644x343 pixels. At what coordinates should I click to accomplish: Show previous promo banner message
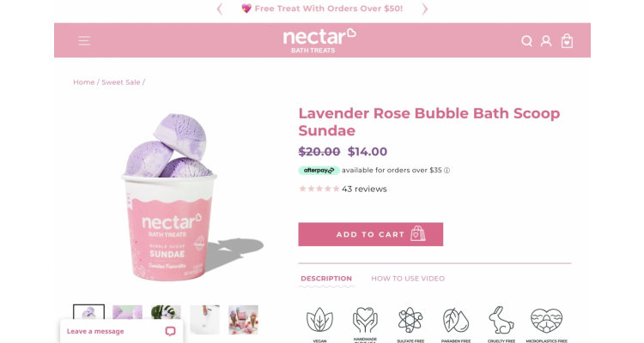(x=220, y=9)
